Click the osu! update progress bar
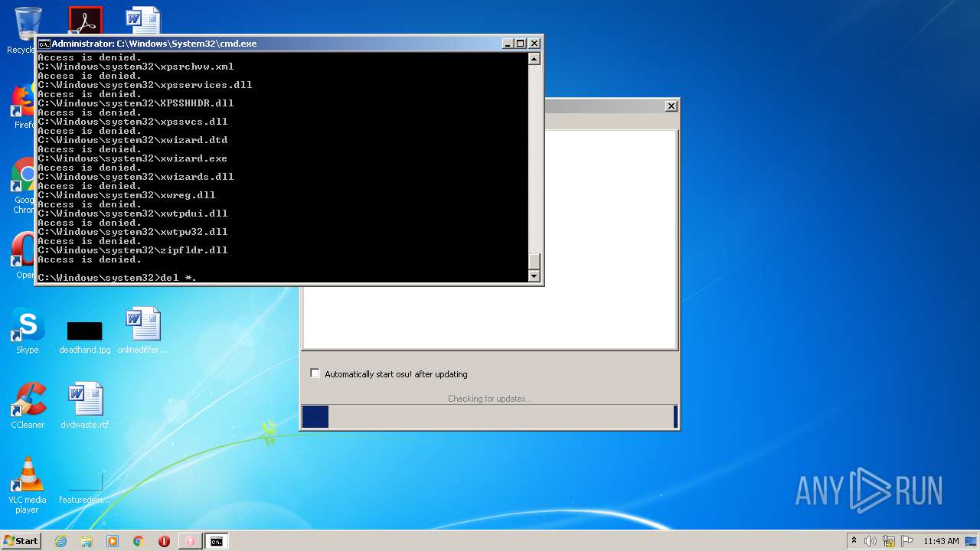This screenshot has height=551, width=980. coord(490,416)
